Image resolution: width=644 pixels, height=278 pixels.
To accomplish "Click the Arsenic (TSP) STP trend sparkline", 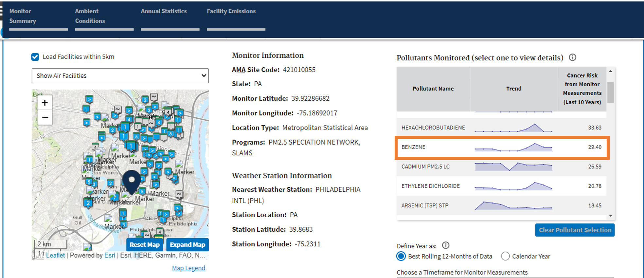I will 513,205.
